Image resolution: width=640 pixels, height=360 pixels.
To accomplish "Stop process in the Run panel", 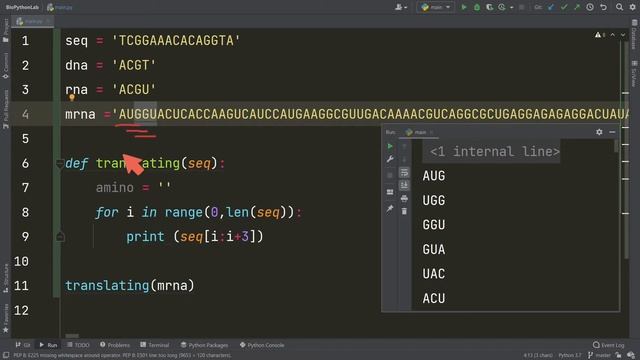I will [x=390, y=175].
